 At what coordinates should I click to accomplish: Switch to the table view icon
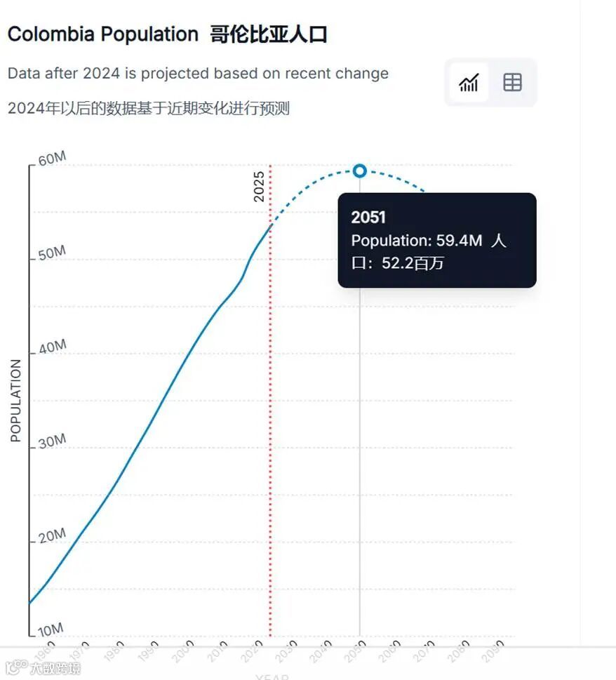point(512,83)
